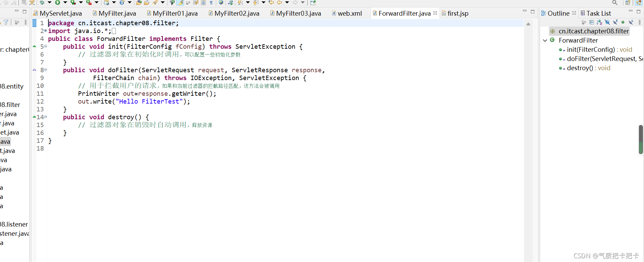Toggle Hide Non-Public Members green dot
The image size is (644, 262).
tap(623, 22)
